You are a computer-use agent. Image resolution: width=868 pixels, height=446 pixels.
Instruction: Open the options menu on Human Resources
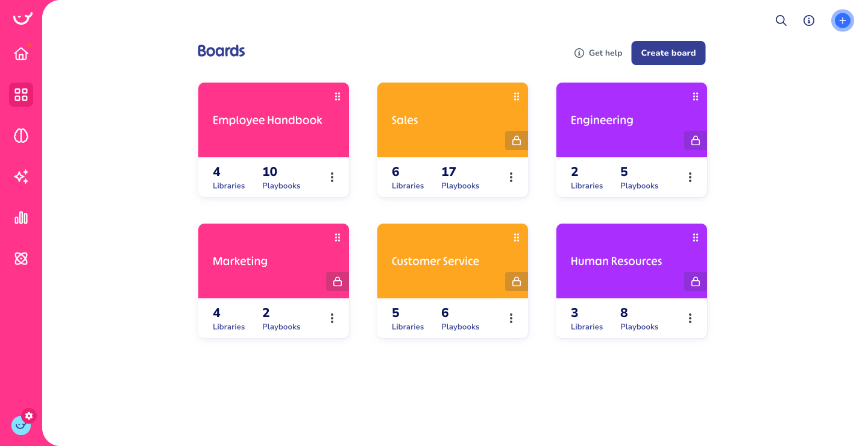(x=690, y=318)
